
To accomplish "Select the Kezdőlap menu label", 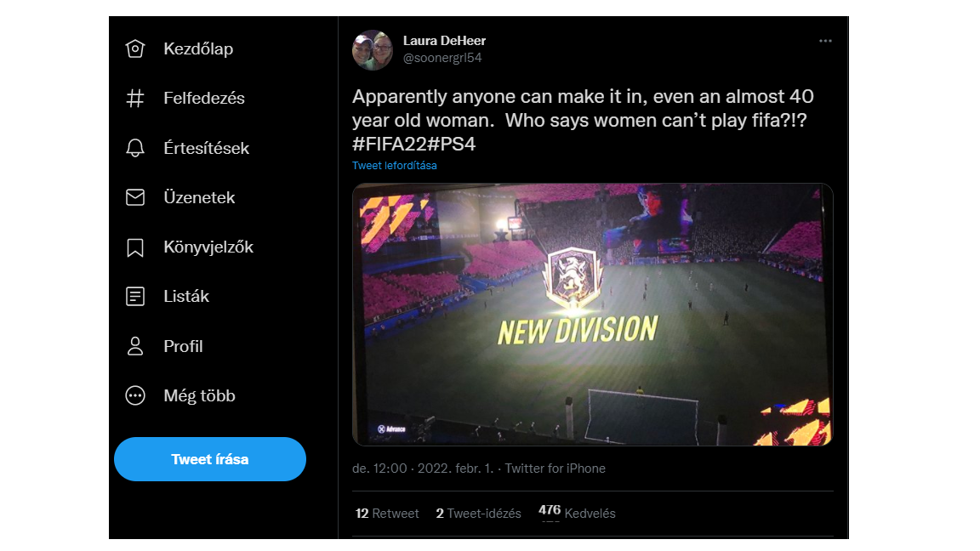I will click(x=198, y=48).
